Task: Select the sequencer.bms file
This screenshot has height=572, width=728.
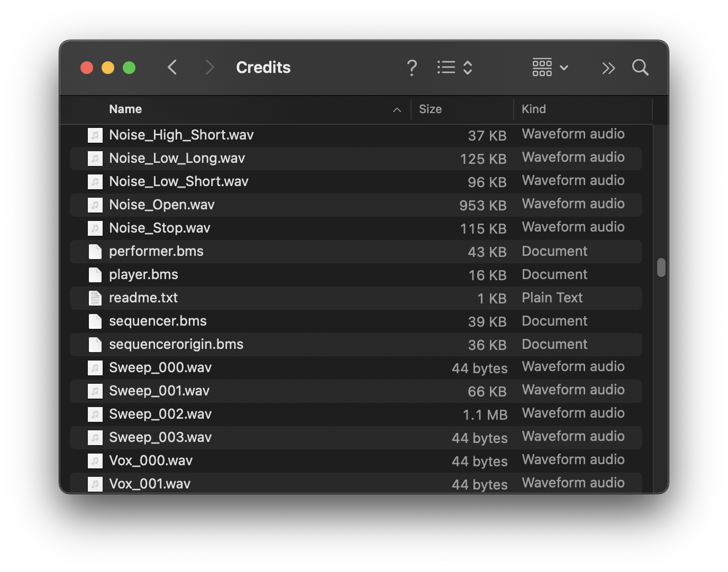Action: click(x=157, y=321)
